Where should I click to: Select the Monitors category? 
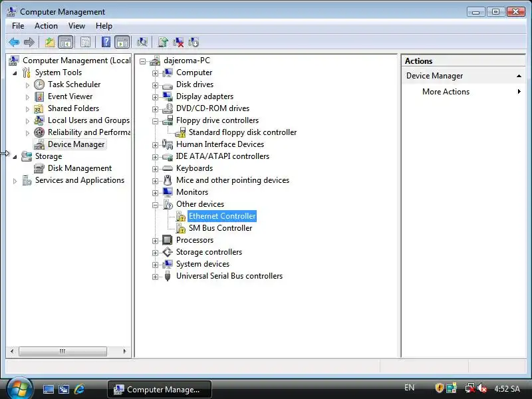click(192, 192)
